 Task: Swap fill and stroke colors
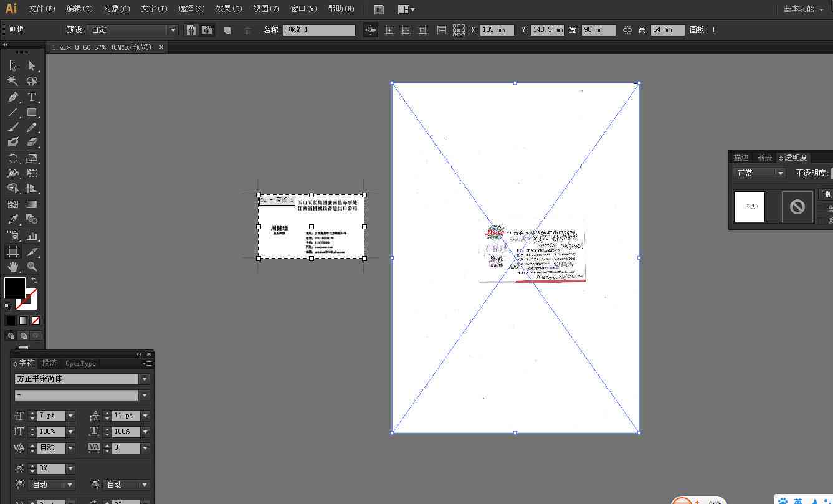pos(34,281)
